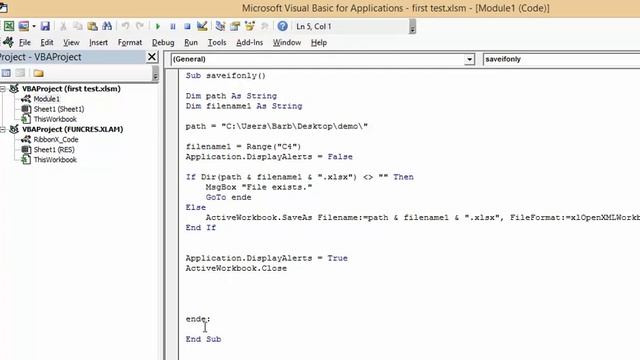Image resolution: width=640 pixels, height=360 pixels.
Task: Open the Window menu
Action: pos(287,42)
